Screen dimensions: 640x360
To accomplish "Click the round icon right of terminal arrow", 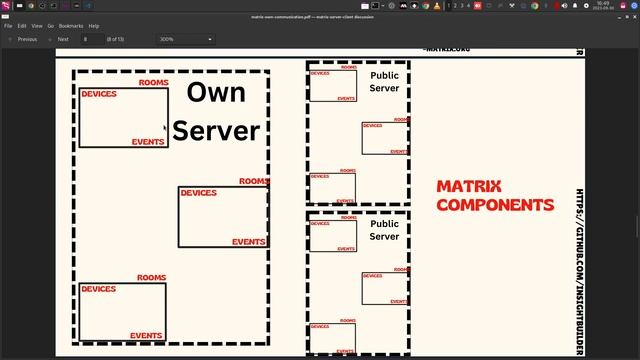I will click(392, 6).
